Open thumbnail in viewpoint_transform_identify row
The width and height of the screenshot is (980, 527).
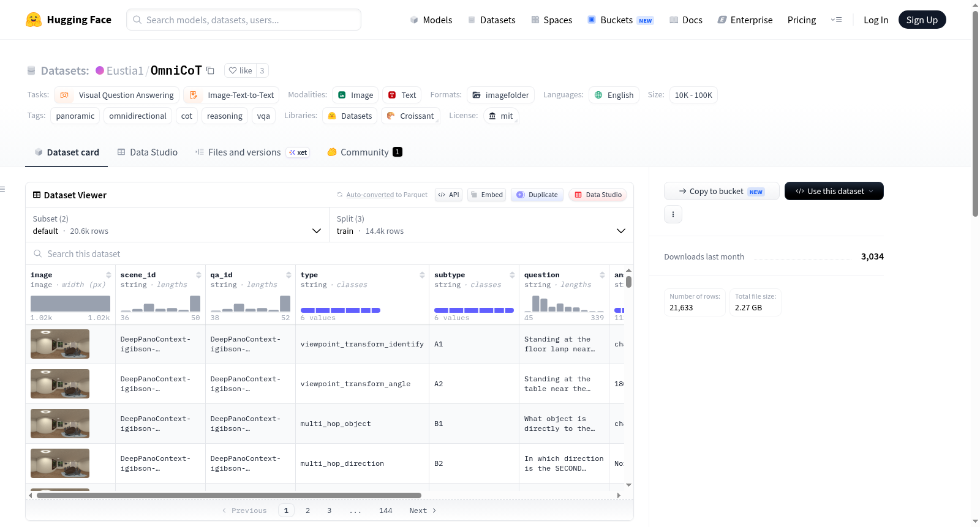(x=60, y=344)
